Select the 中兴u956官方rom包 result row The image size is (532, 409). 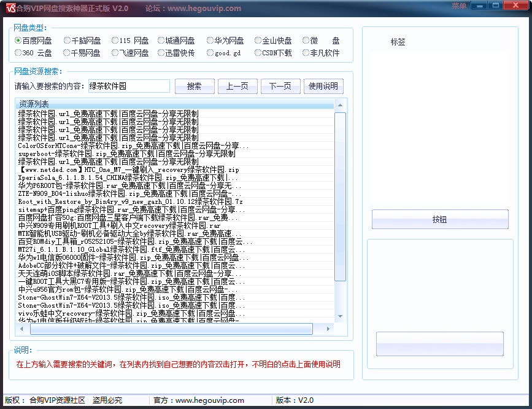[175, 289]
